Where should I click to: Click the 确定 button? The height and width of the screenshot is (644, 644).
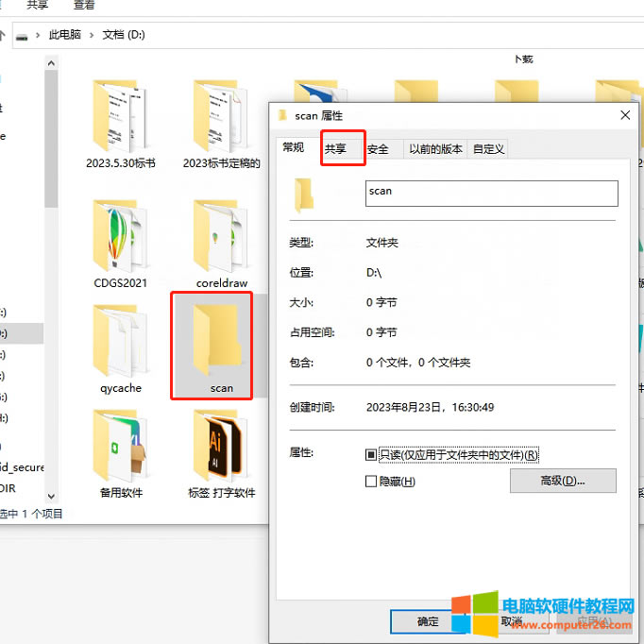point(428,621)
